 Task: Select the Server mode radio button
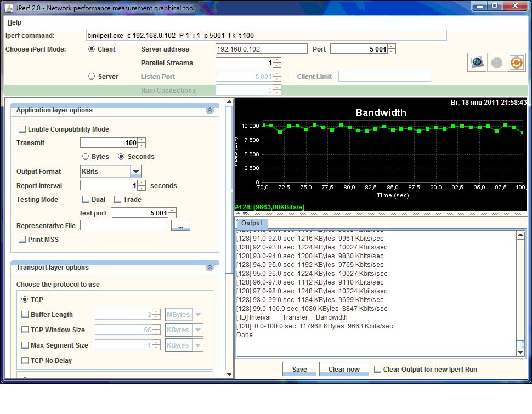(x=92, y=76)
